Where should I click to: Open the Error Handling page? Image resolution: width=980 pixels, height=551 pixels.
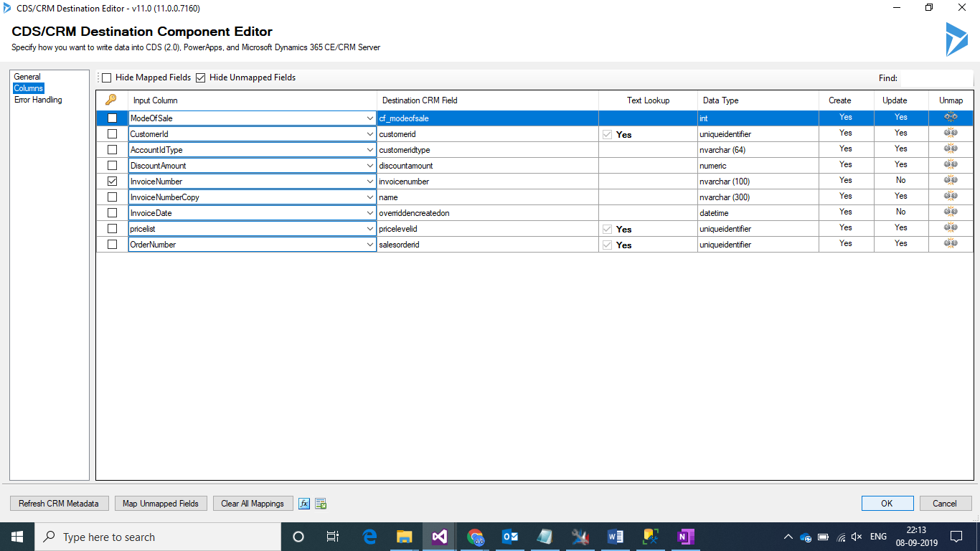click(x=38, y=100)
